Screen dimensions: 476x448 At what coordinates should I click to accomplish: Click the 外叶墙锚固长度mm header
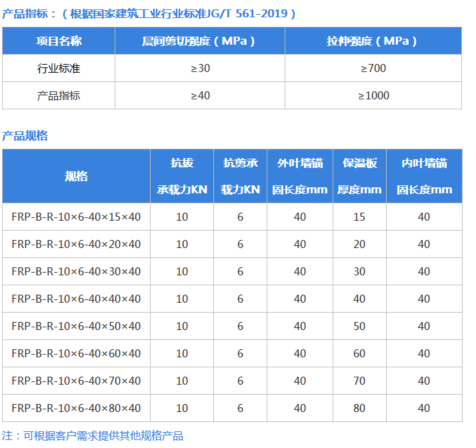299,176
